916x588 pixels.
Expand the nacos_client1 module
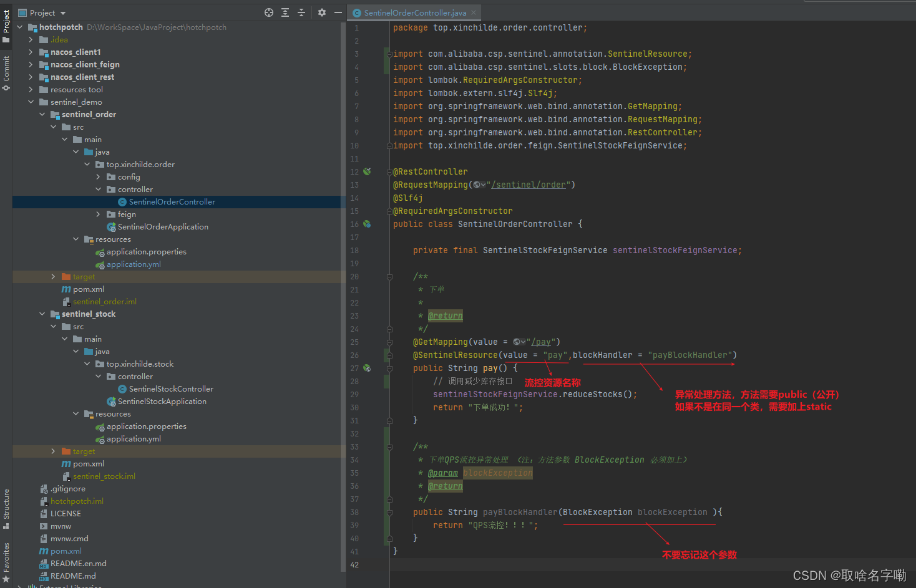click(31, 52)
